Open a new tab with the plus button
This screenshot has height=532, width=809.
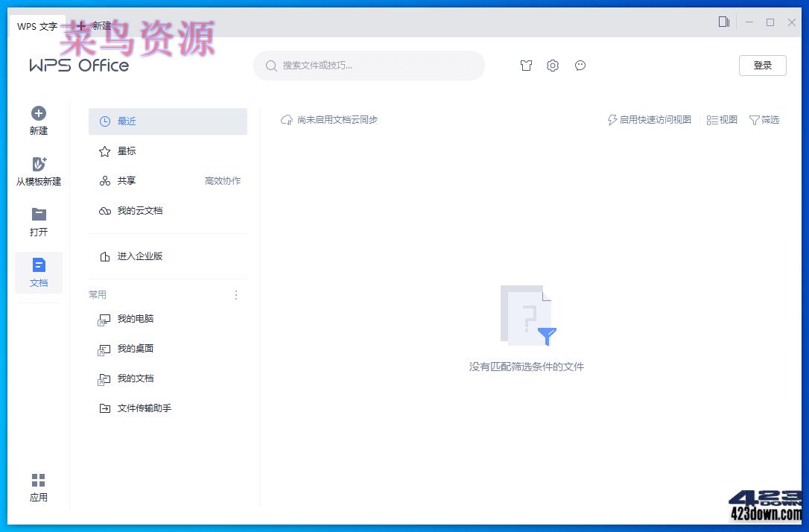(80, 26)
